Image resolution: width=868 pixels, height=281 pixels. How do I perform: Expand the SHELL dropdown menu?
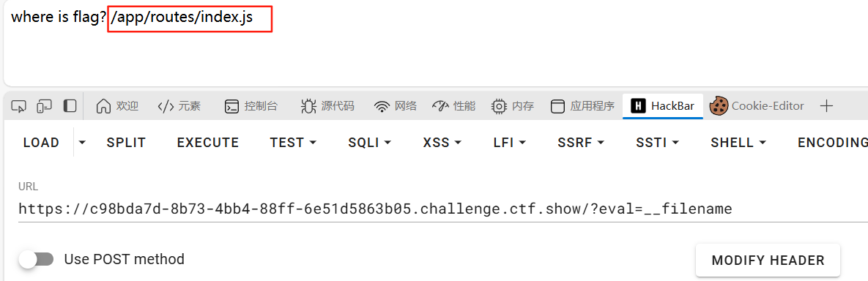(x=738, y=143)
